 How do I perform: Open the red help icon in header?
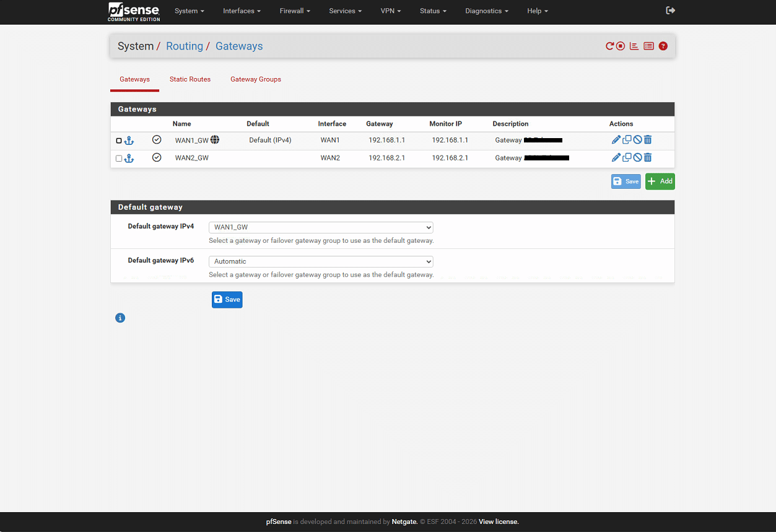click(663, 46)
